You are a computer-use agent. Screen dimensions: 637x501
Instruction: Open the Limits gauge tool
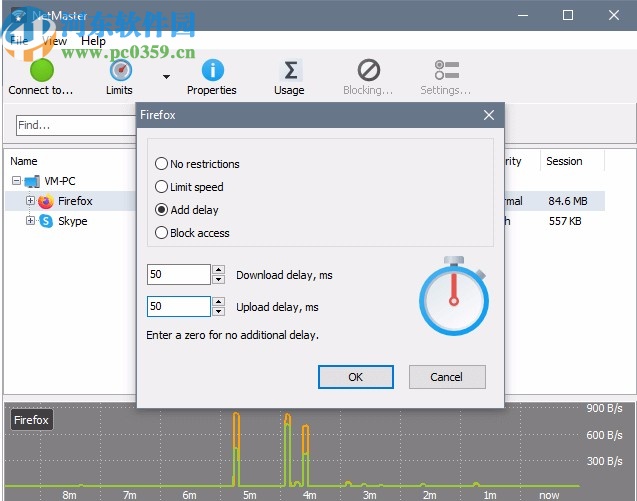pyautogui.click(x=121, y=70)
